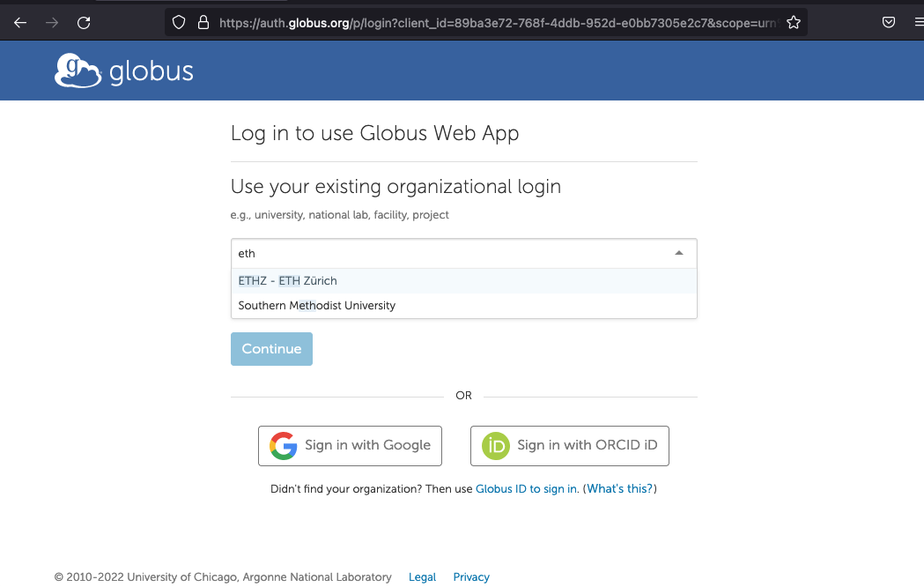Bookmark this page with the star
The height and width of the screenshot is (587, 924).
coord(794,23)
